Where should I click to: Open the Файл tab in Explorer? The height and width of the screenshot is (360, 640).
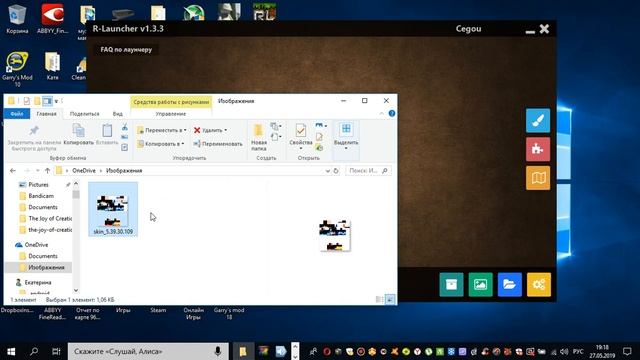(x=17, y=114)
